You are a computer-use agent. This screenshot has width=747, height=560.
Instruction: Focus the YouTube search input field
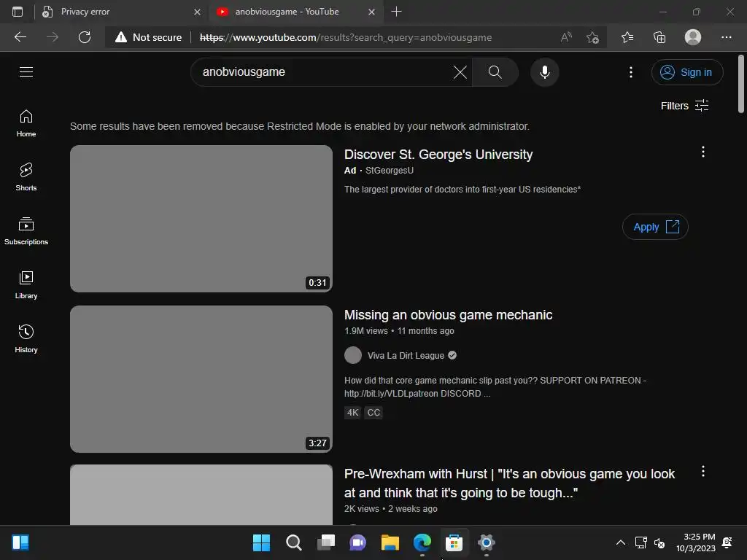click(x=324, y=72)
